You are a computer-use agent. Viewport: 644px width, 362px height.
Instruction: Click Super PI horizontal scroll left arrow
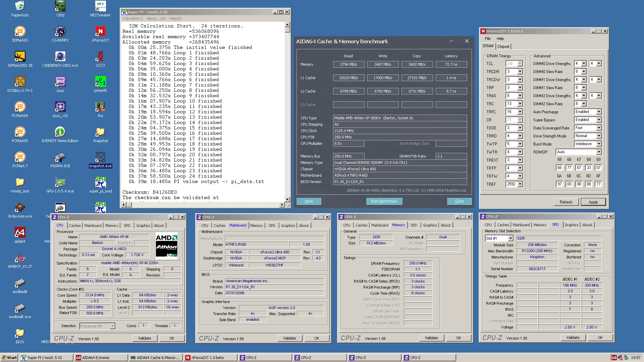(124, 204)
